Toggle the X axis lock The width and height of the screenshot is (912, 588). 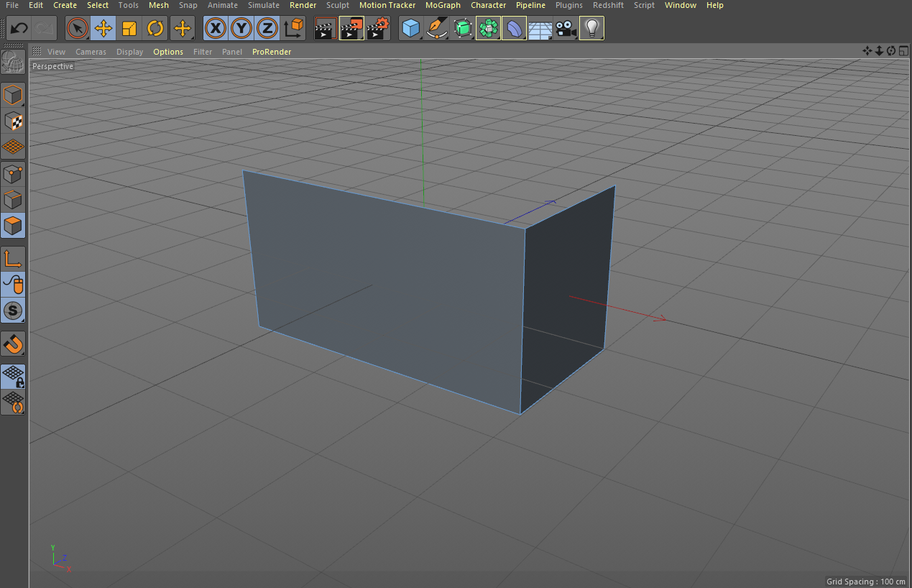(216, 29)
